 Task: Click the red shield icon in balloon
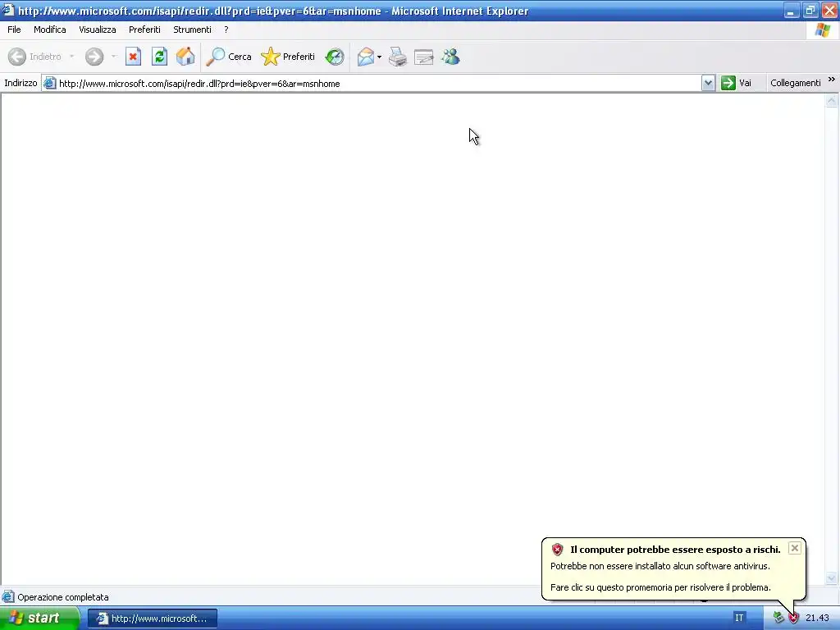tap(557, 550)
